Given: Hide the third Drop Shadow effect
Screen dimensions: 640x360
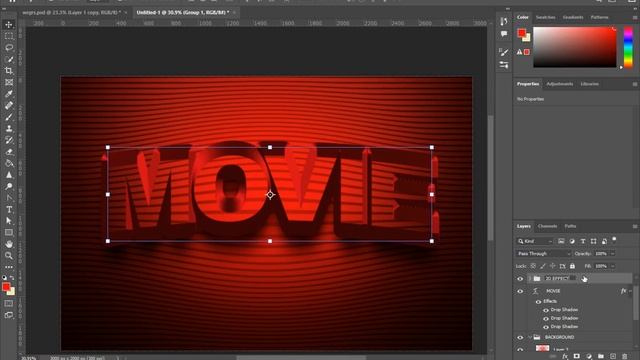Looking at the screenshot, I should coord(546,327).
